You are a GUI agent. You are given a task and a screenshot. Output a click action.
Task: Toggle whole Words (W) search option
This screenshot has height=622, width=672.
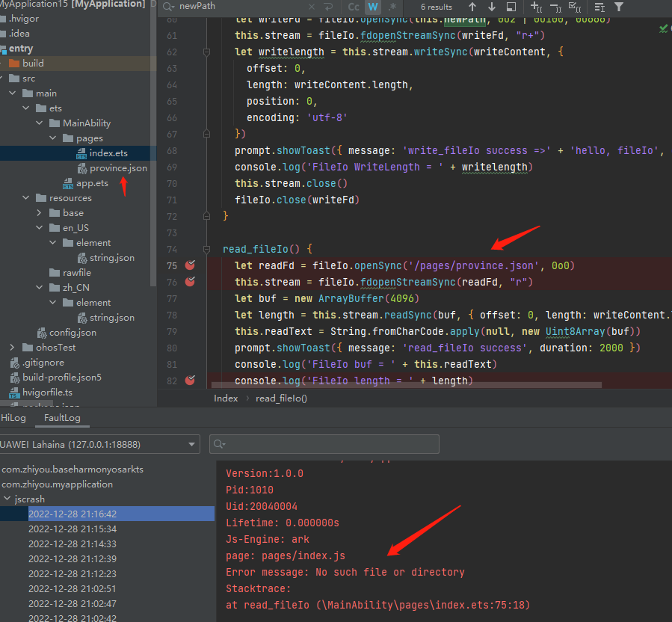(373, 7)
